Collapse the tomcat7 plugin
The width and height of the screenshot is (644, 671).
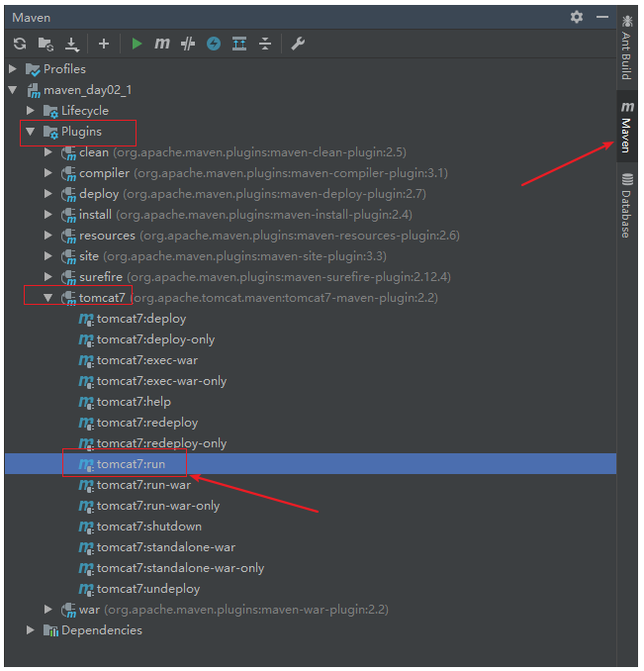[48, 298]
